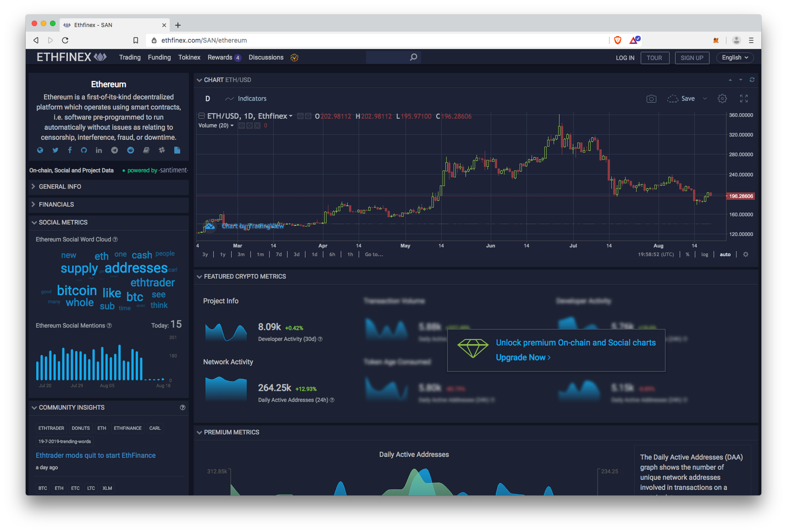Viewport: 787px width, 532px height.
Task: Toggle visibility eye for ETH/USD series
Action: [300, 116]
